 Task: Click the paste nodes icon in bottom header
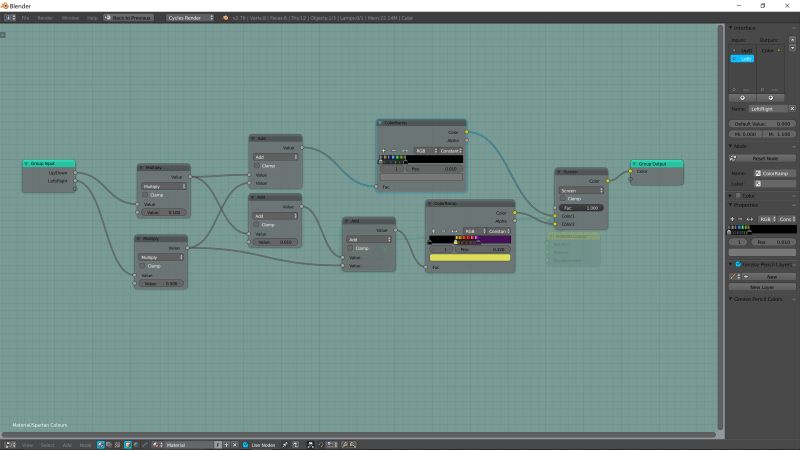tap(353, 445)
